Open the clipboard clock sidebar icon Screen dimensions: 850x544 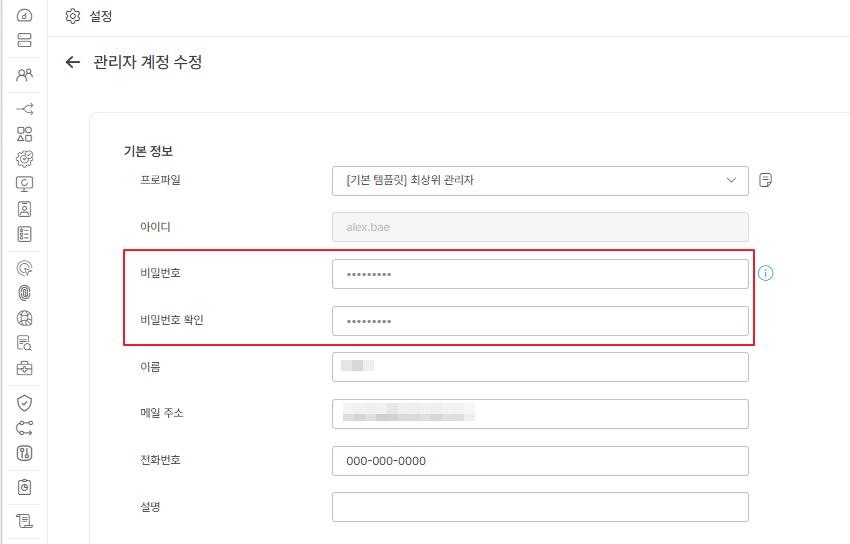click(x=25, y=487)
